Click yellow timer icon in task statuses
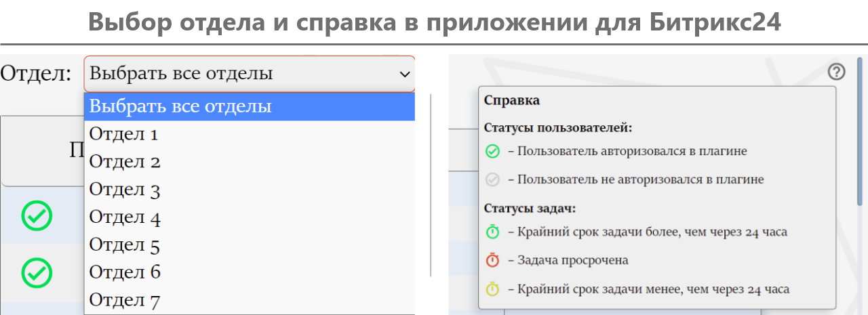The image size is (868, 315). 493,289
